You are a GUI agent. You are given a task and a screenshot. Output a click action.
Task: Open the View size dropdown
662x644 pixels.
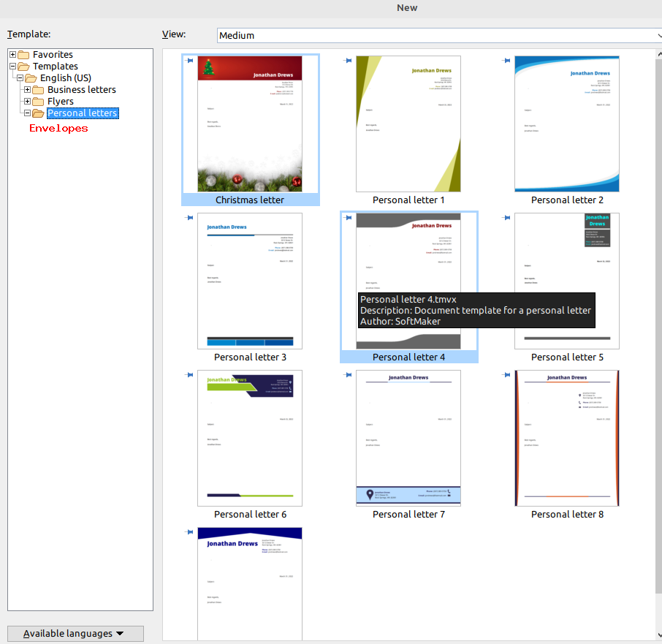[439, 35]
